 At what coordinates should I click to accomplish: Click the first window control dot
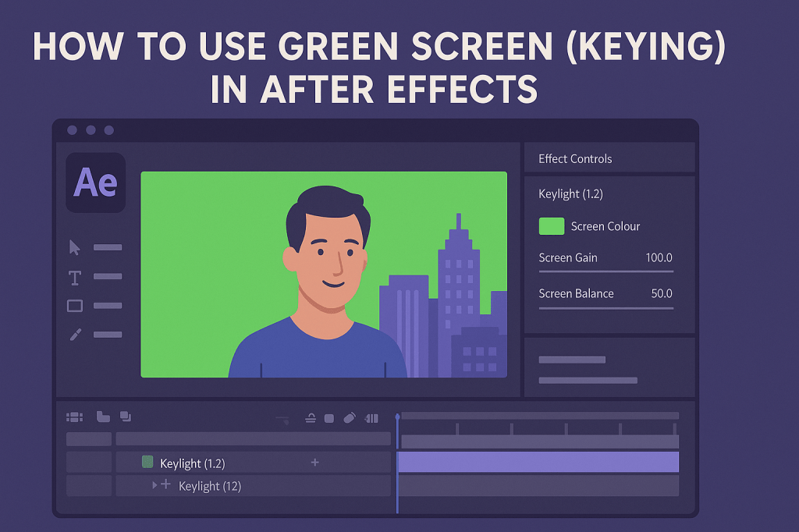coord(72,130)
